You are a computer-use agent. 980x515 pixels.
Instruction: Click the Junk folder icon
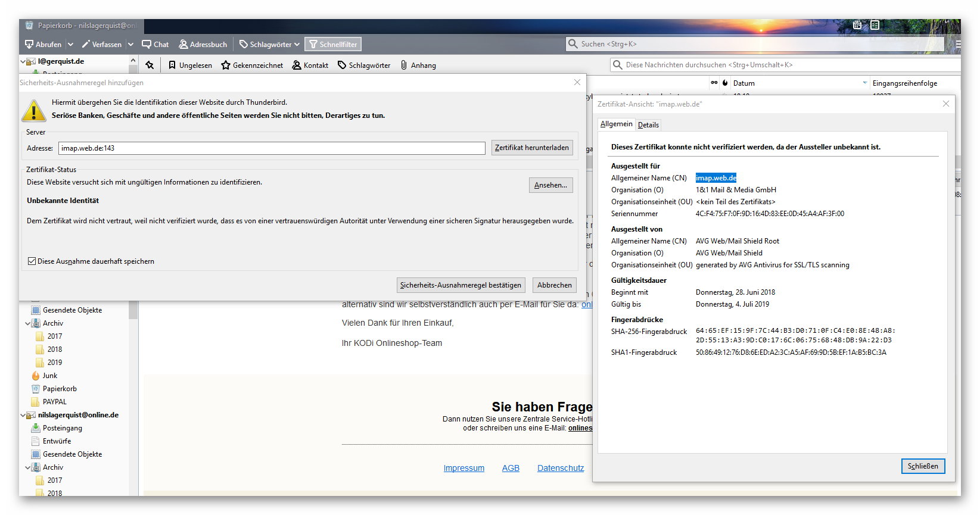point(36,376)
